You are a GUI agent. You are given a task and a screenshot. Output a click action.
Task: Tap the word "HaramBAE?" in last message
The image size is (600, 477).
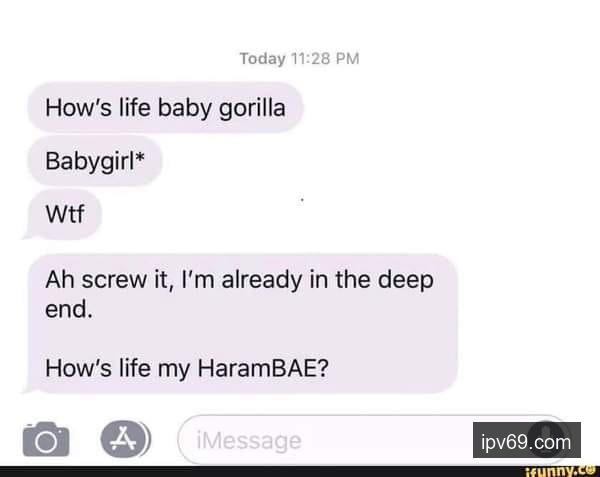(263, 368)
